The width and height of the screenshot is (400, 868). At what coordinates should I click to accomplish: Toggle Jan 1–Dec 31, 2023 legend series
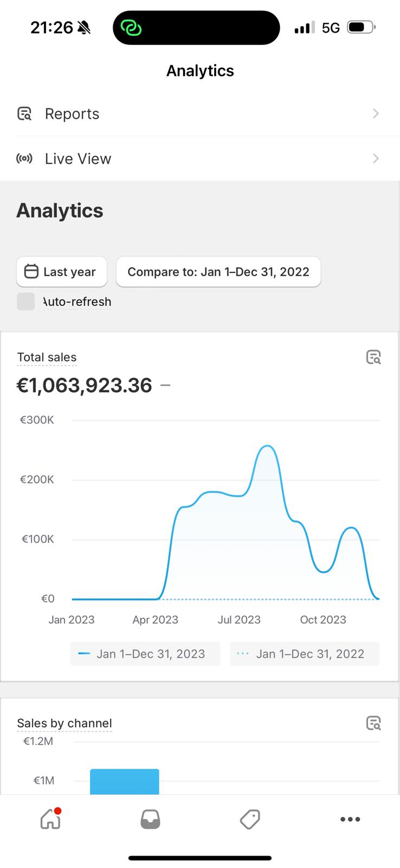(145, 654)
